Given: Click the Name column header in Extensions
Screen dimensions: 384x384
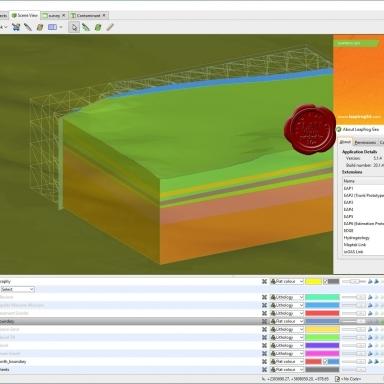Looking at the screenshot, I should pos(363,181).
